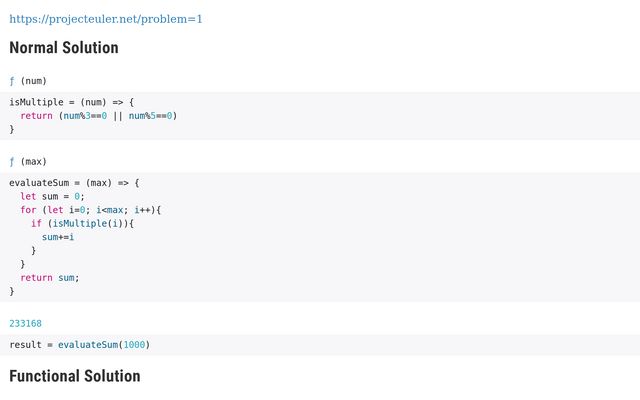Click the (max) function signature output
This screenshot has height=400, width=640.
tap(33, 162)
